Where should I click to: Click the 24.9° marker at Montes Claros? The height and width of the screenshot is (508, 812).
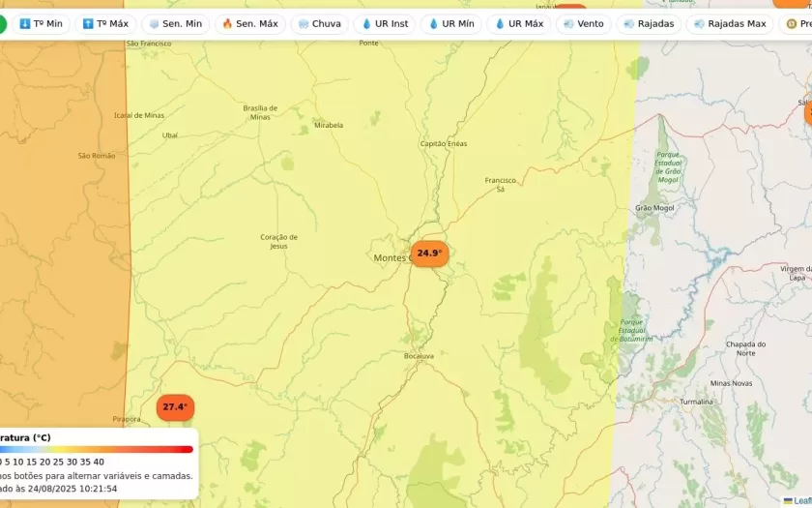[x=429, y=254]
